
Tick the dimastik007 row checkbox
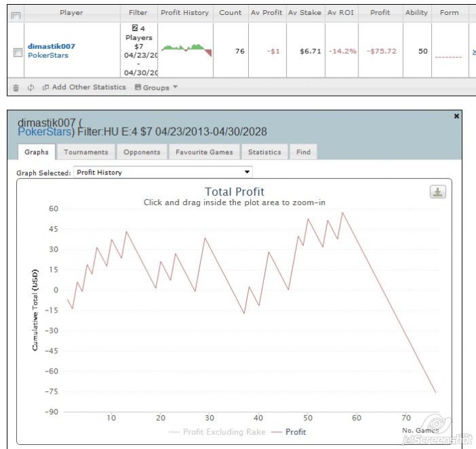click(18, 52)
